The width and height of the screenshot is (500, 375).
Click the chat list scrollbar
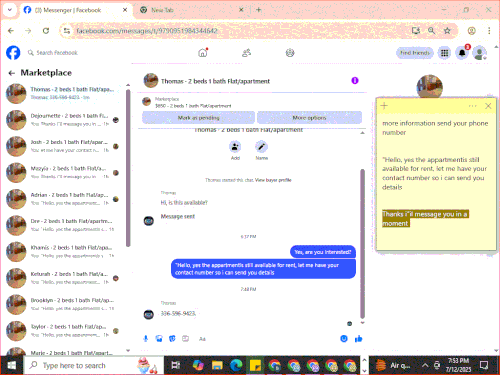click(128, 168)
